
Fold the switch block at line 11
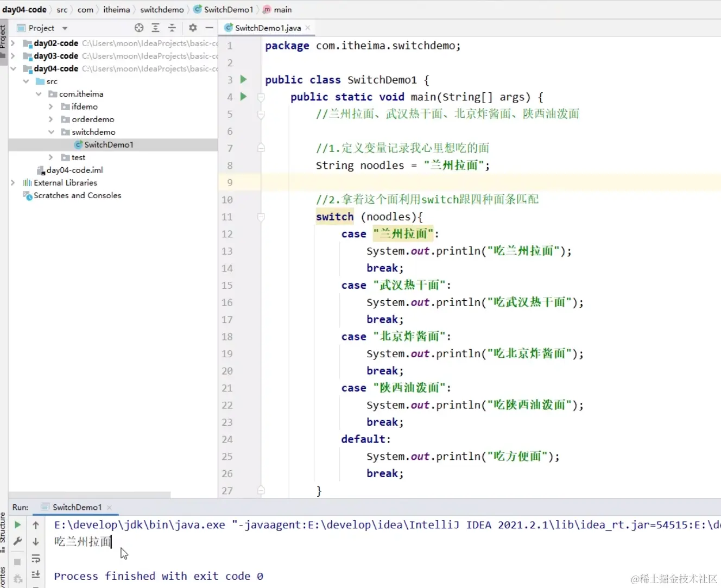(x=261, y=217)
